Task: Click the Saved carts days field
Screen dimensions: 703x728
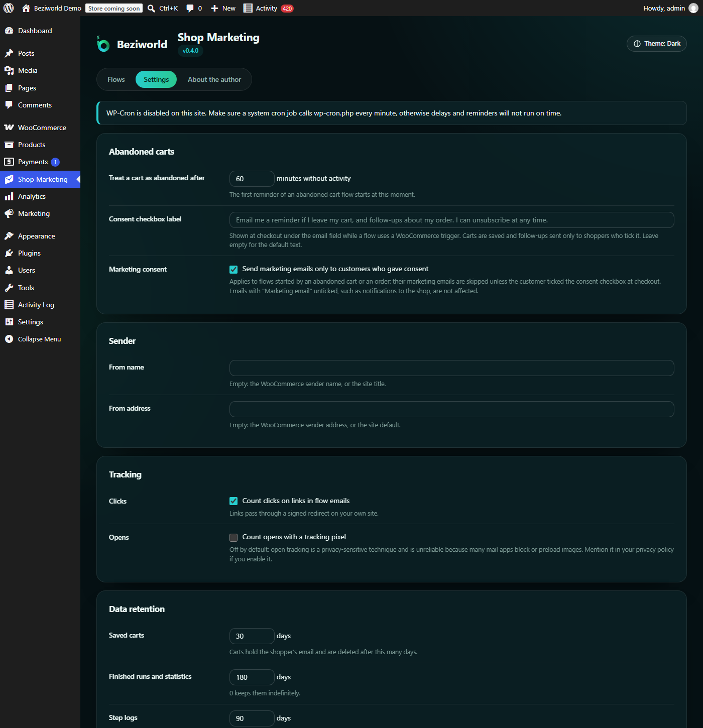Action: click(x=252, y=636)
